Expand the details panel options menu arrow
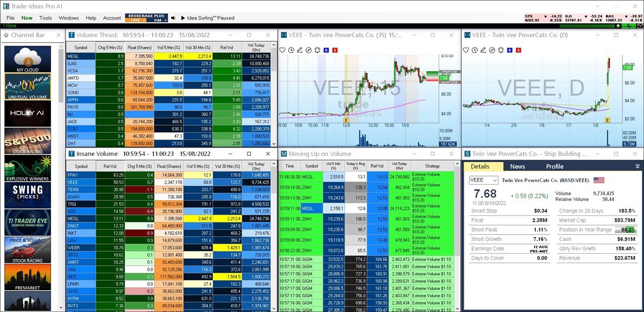 point(637,167)
